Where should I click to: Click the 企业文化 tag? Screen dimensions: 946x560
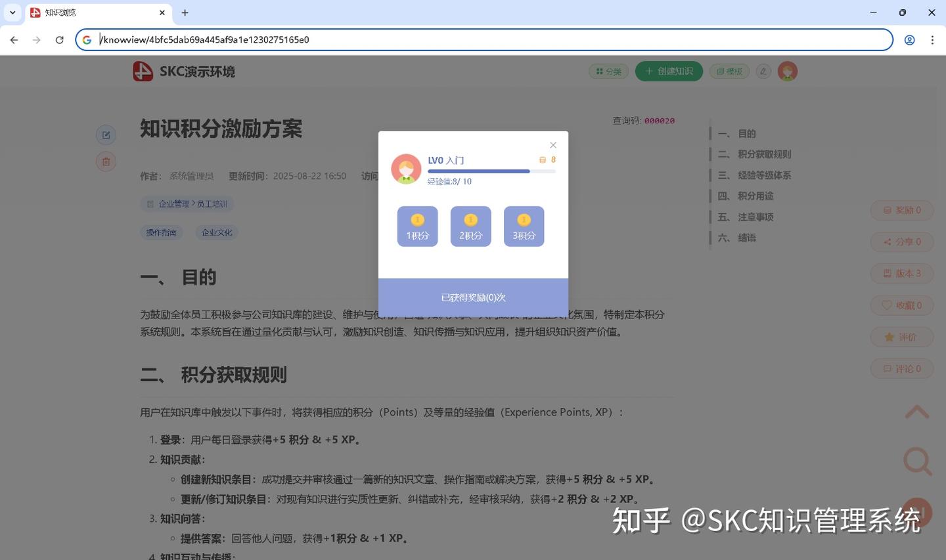click(217, 232)
